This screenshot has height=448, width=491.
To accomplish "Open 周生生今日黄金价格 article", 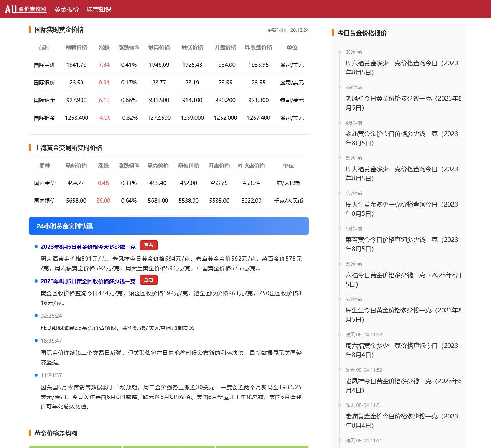I will [x=403, y=315].
